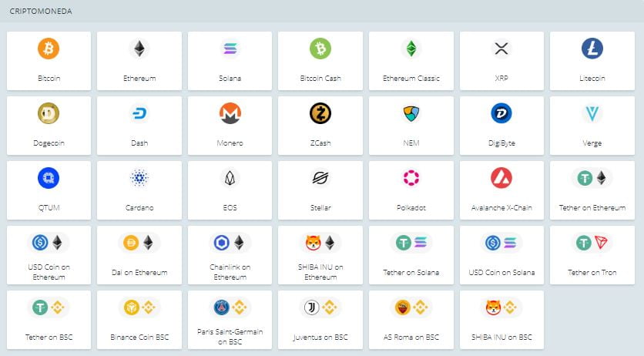Select the ZCash option
The width and height of the screenshot is (644, 356).
click(x=320, y=125)
